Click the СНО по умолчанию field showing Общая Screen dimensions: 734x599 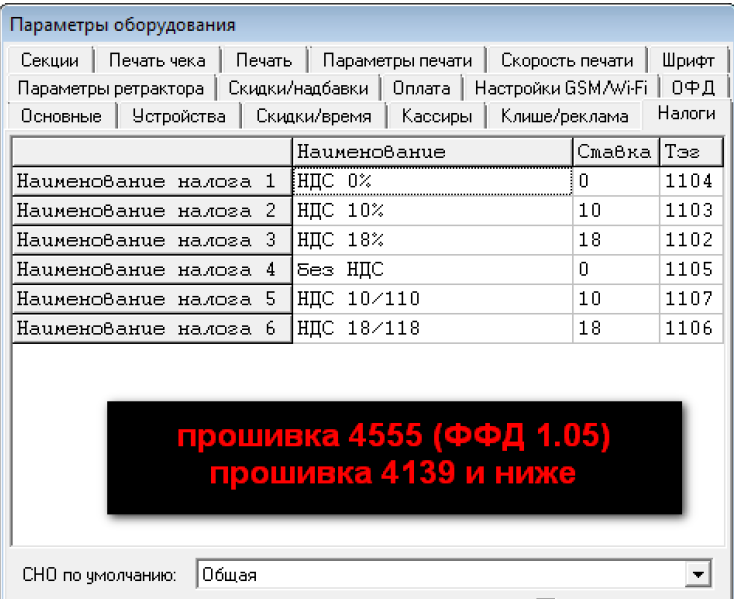click(x=454, y=574)
